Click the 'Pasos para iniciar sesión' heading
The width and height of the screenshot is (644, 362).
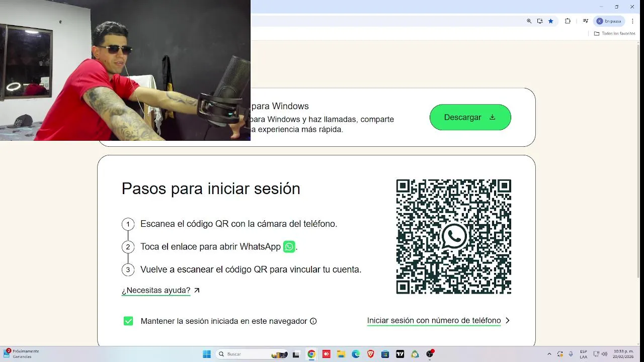211,189
